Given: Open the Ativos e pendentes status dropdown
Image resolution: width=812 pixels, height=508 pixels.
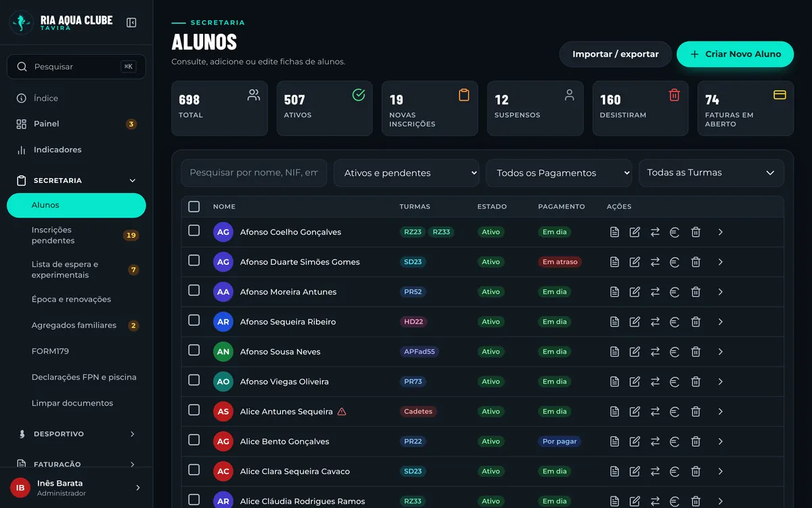Looking at the screenshot, I should point(407,173).
